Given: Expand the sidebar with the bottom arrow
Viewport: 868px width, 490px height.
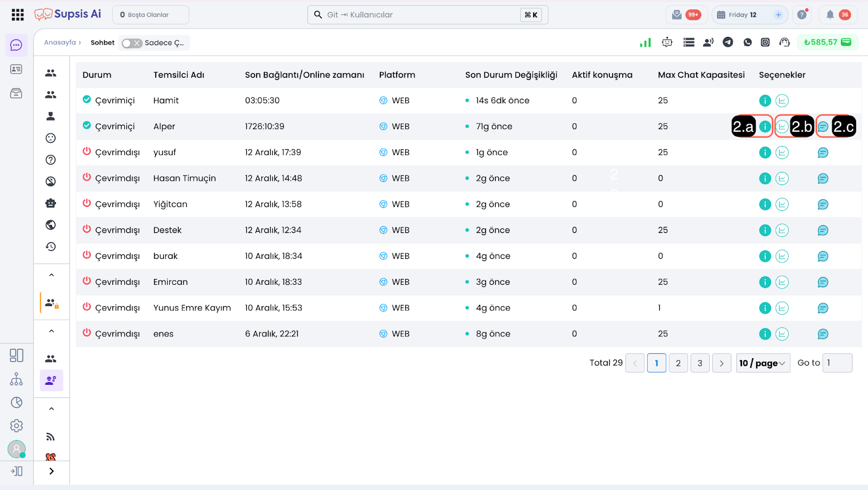Looking at the screenshot, I should click(52, 471).
